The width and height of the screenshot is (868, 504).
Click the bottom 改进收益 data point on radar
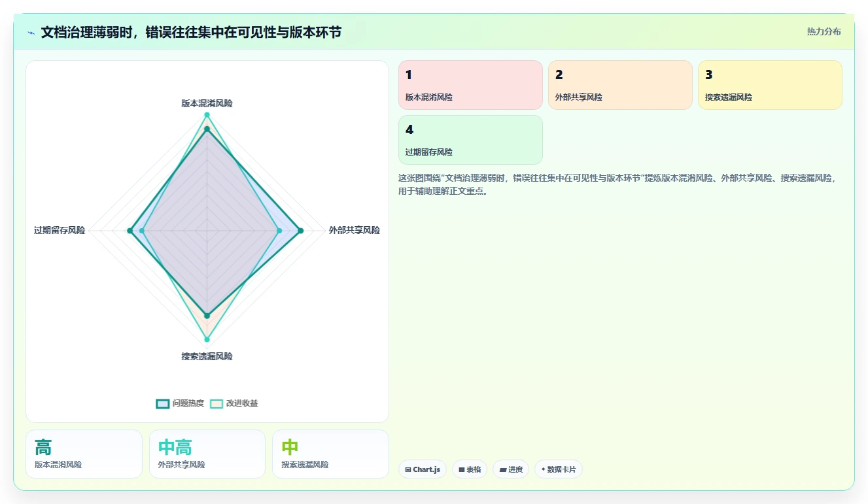(x=207, y=339)
